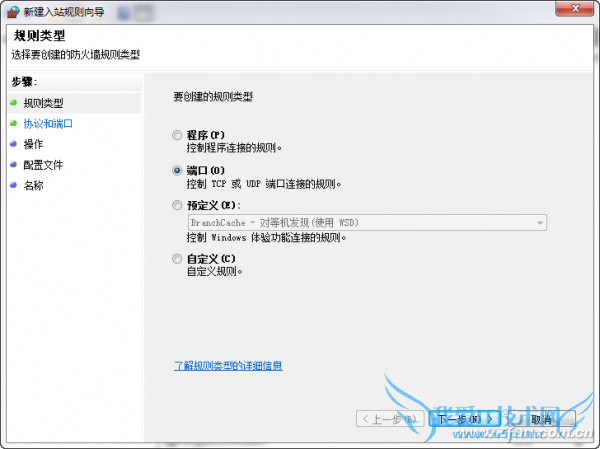Click the blue bullet beside 配置文件
The image size is (600, 449).
click(14, 165)
